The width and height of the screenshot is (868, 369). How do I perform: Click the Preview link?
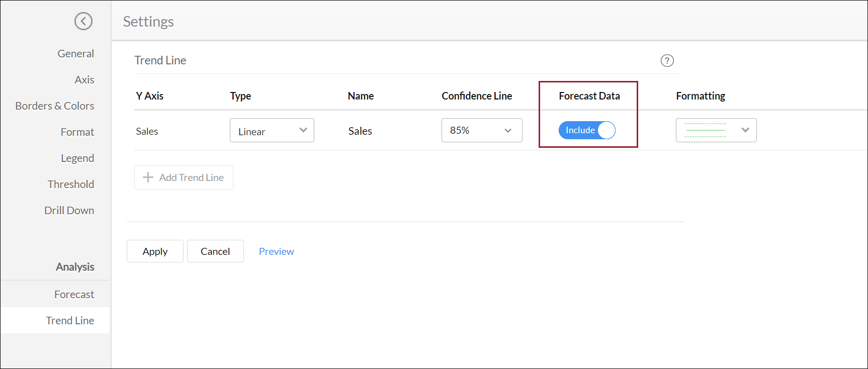point(276,251)
